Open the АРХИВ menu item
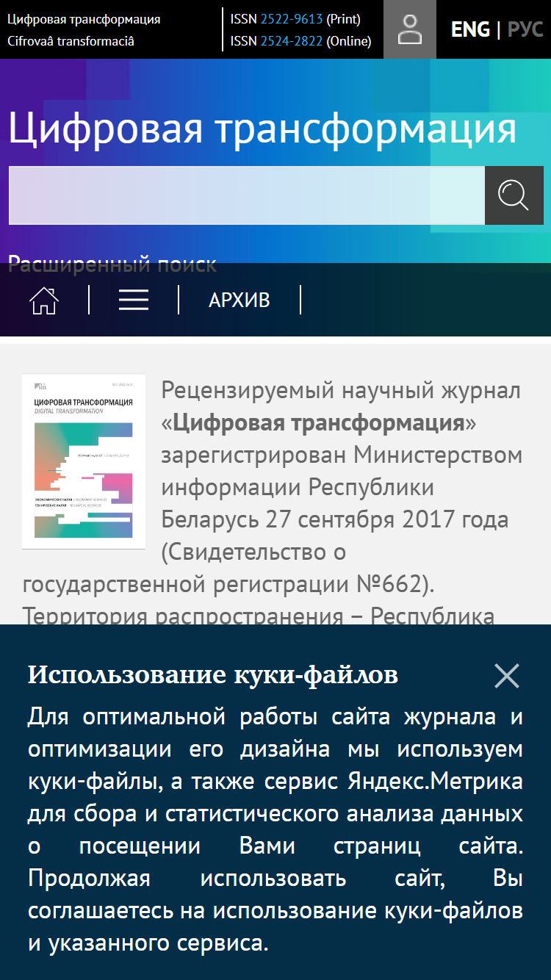Image resolution: width=551 pixels, height=980 pixels. [240, 300]
